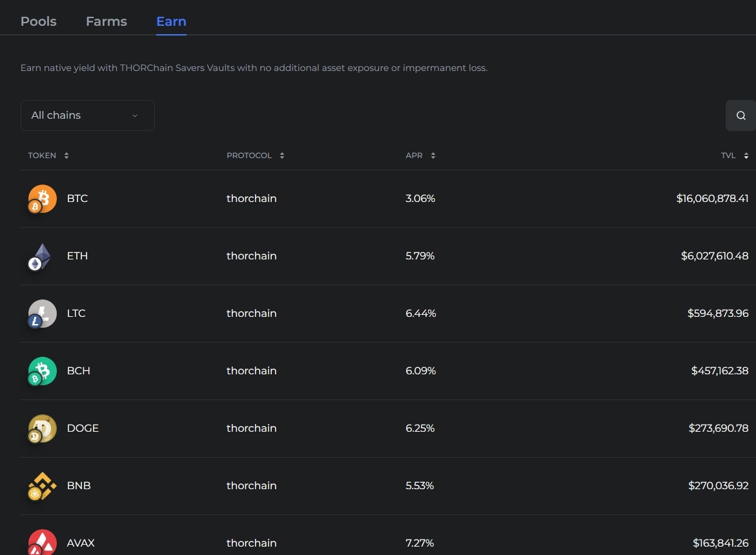Switch to the Farms tab
Viewport: 756px width, 555px height.
107,21
